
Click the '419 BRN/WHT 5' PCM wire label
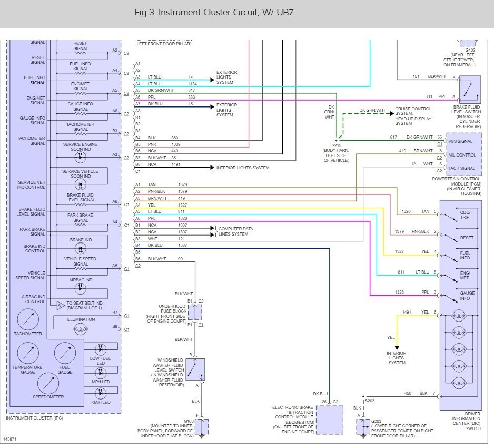point(421,151)
